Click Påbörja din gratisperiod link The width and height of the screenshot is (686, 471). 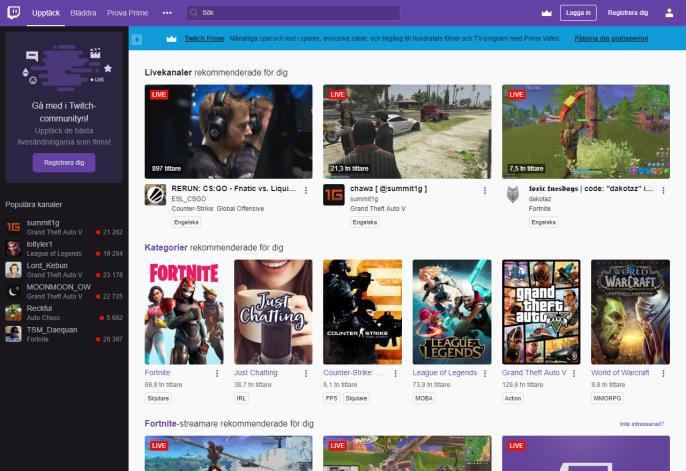[x=611, y=38]
